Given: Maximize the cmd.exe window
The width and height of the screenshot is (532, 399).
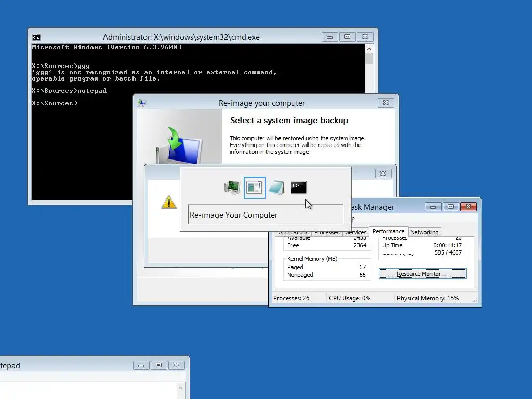Looking at the screenshot, I should coord(347,37).
